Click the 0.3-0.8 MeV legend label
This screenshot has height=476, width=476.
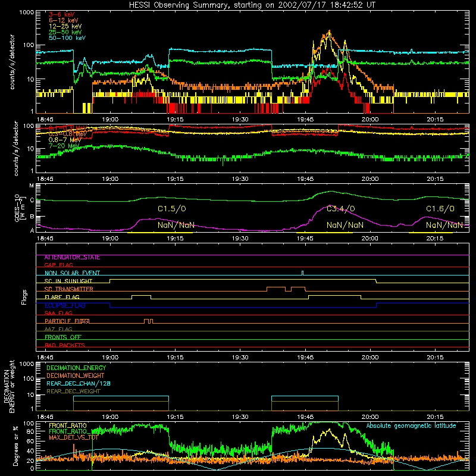pos(68,134)
